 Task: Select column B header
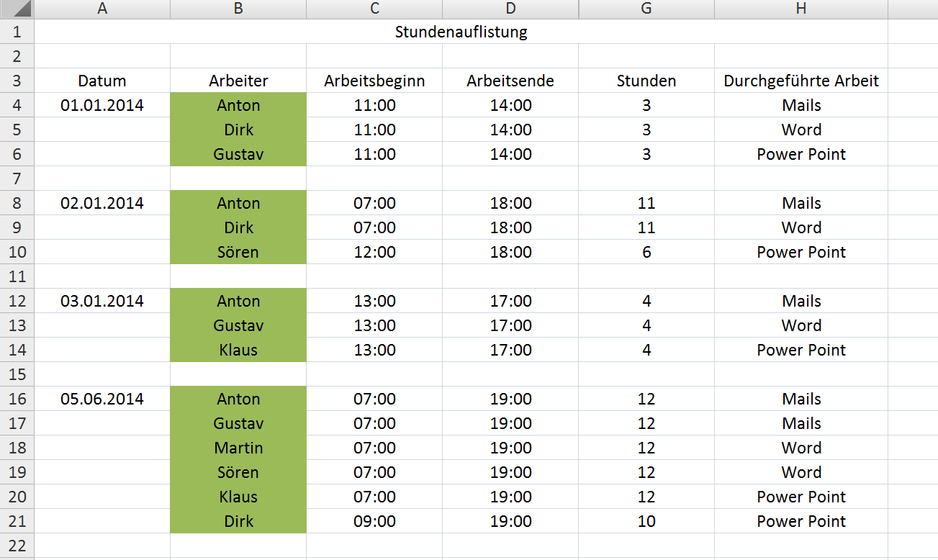tap(238, 9)
